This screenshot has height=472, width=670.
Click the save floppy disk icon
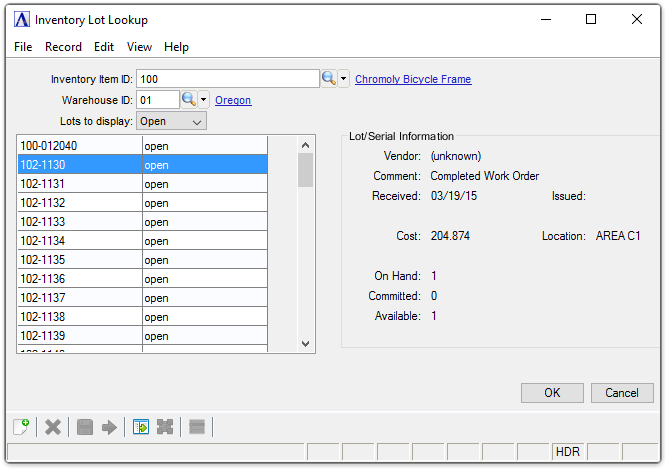(x=85, y=427)
